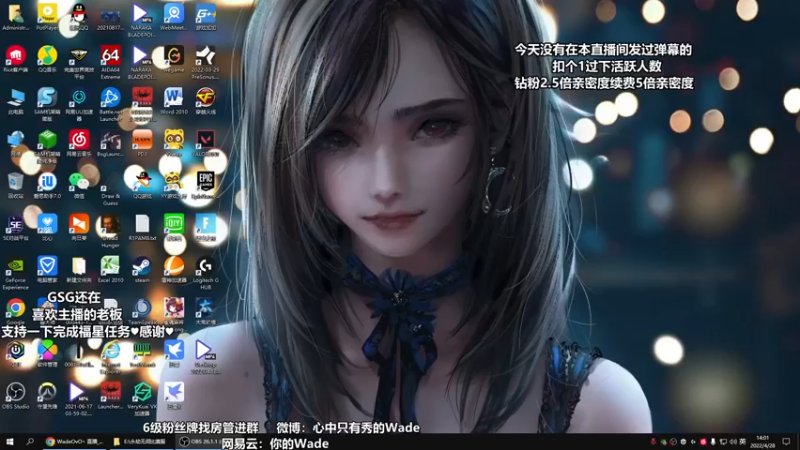Open the Network globe desktop icon
Image resolution: width=800 pixels, height=450 pixels.
click(15, 143)
